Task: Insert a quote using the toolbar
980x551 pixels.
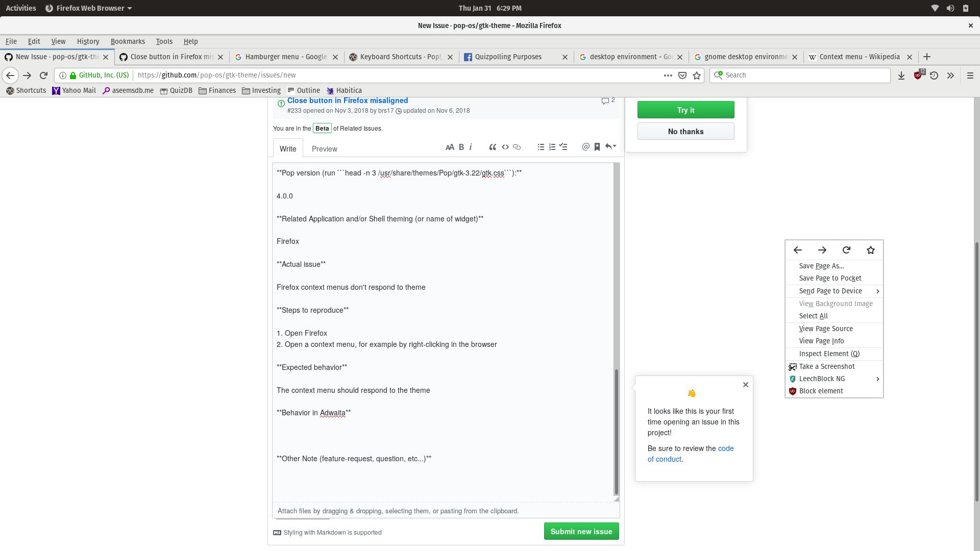Action: 493,147
